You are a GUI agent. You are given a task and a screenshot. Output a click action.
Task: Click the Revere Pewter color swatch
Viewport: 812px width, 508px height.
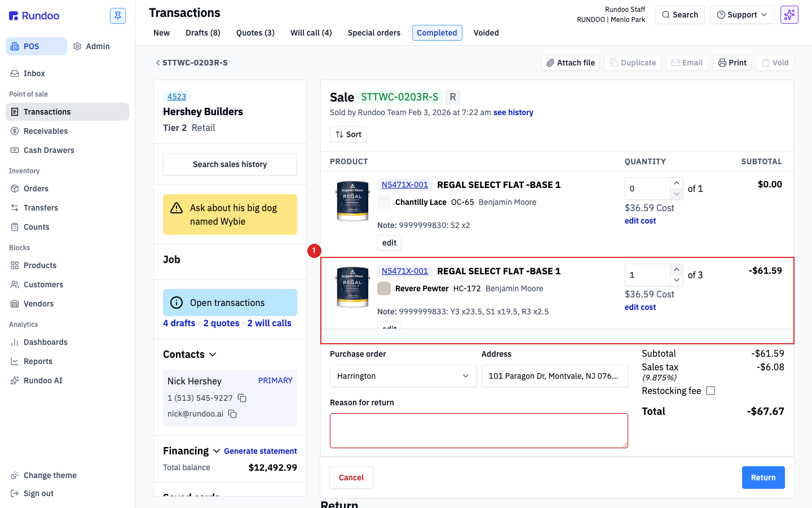tap(384, 288)
